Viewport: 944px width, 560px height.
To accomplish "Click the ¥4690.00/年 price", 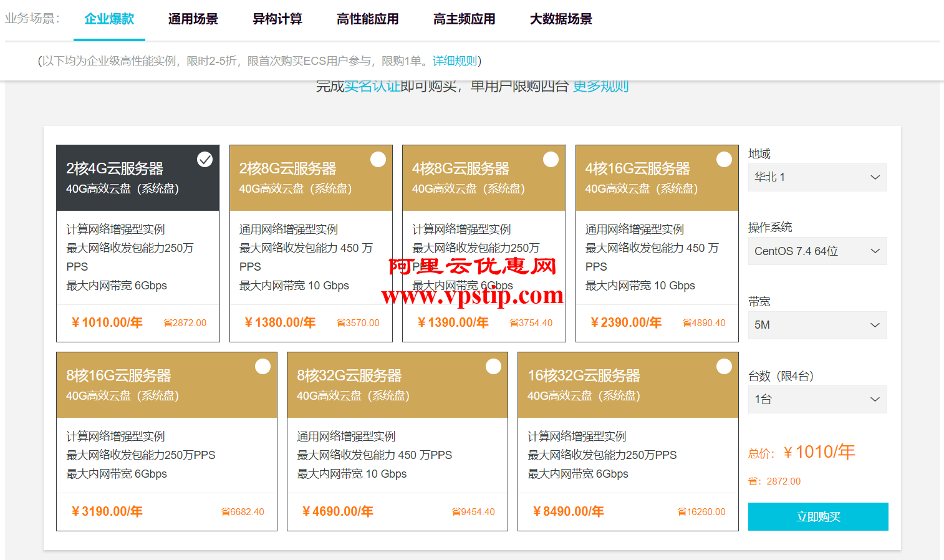I will coord(338,511).
